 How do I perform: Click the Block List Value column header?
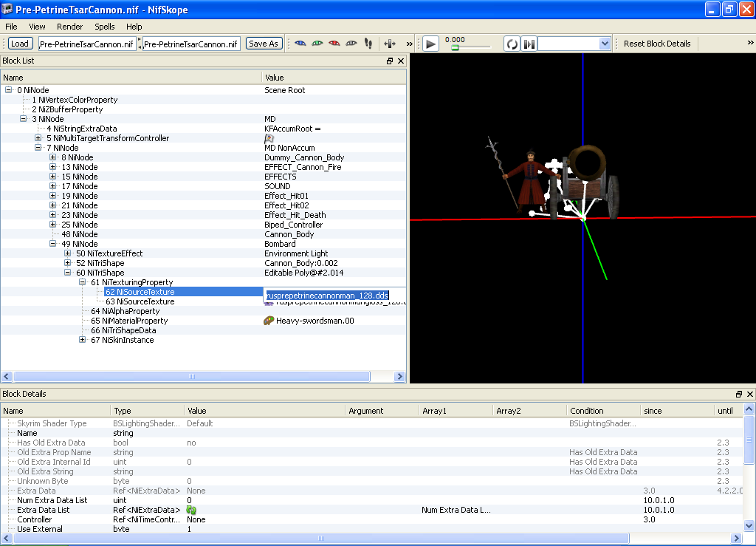(334, 78)
